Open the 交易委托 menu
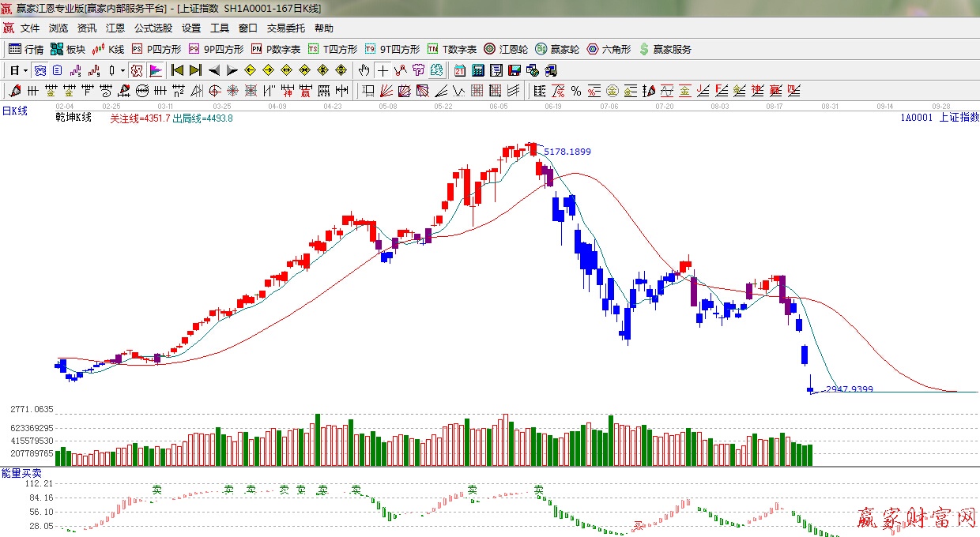The height and width of the screenshot is (537, 980). pos(285,28)
